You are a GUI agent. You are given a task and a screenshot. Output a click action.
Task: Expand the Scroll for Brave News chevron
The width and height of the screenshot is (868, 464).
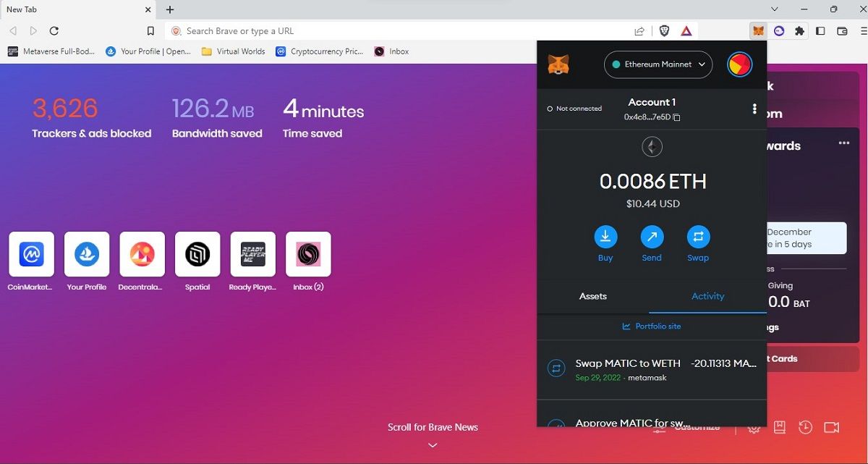click(x=433, y=445)
